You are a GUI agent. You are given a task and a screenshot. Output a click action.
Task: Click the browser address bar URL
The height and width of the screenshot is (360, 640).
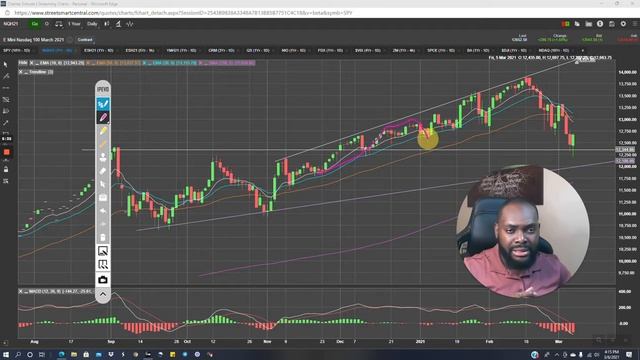point(183,13)
